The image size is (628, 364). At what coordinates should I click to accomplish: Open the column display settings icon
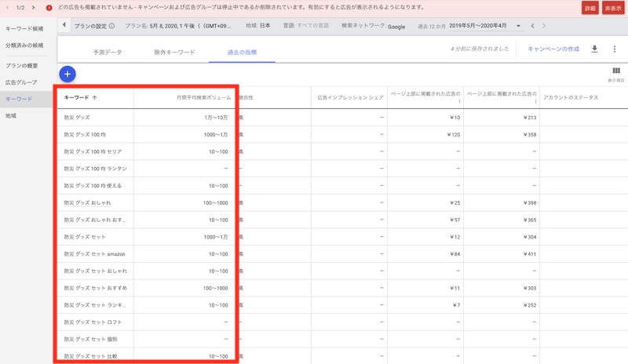[615, 71]
